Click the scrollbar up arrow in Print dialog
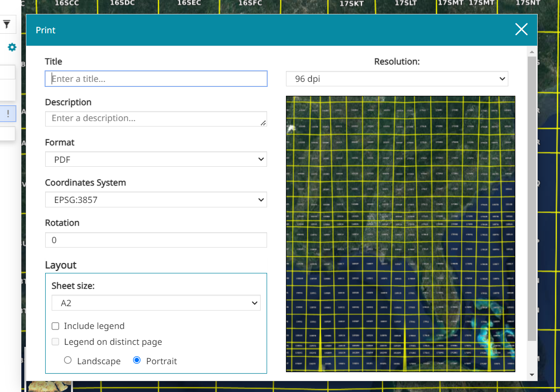 [x=532, y=52]
